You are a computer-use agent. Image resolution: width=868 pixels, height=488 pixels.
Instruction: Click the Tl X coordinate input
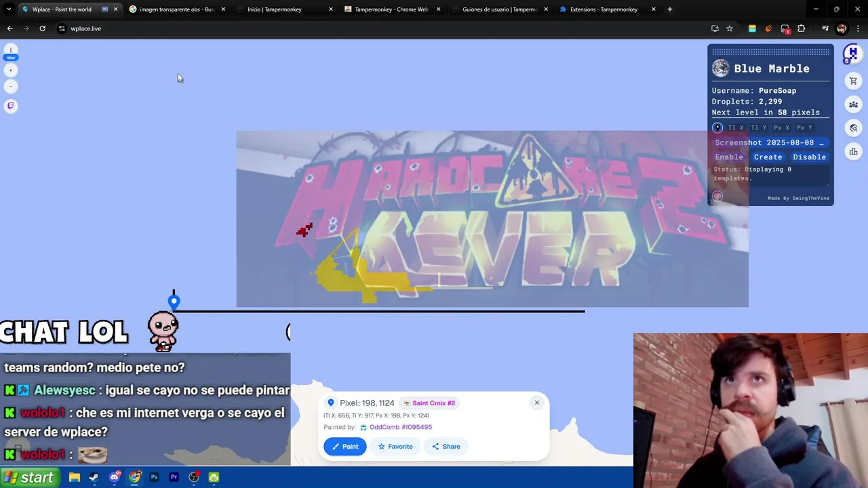click(736, 128)
